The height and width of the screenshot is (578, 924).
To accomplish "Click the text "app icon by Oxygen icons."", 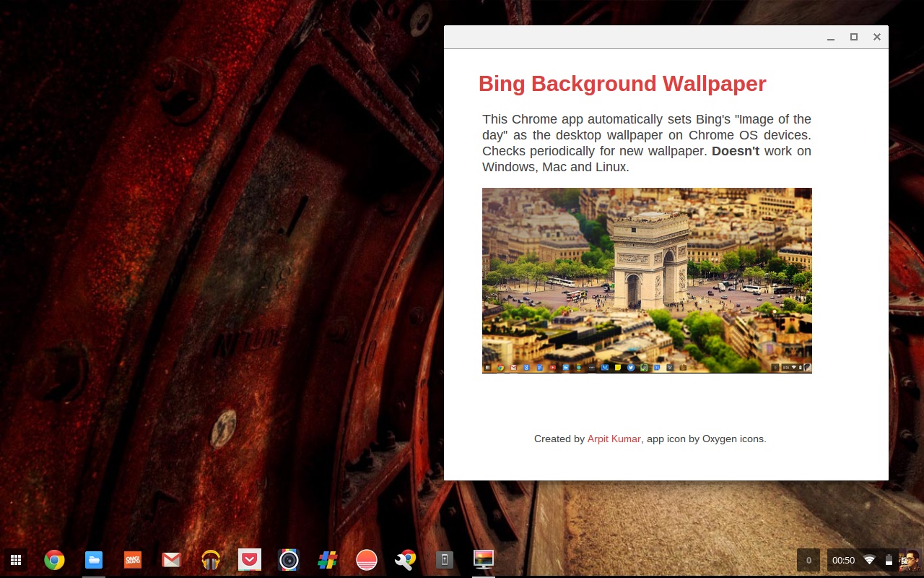I will (707, 439).
